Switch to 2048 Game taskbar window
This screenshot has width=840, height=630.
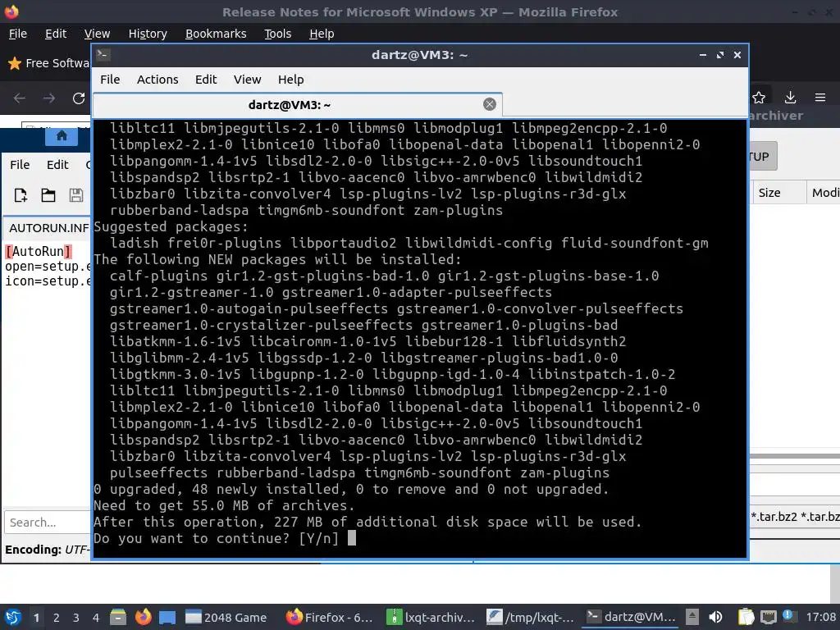(x=226, y=617)
